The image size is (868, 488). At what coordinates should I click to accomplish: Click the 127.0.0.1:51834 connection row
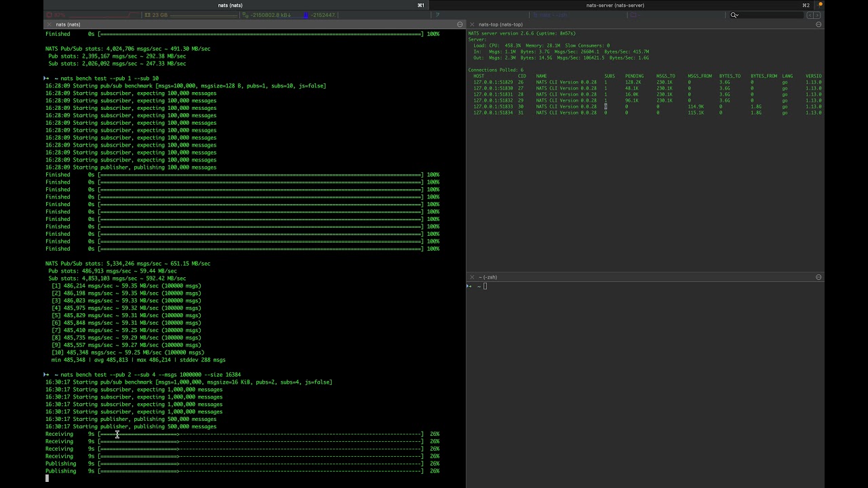point(648,113)
